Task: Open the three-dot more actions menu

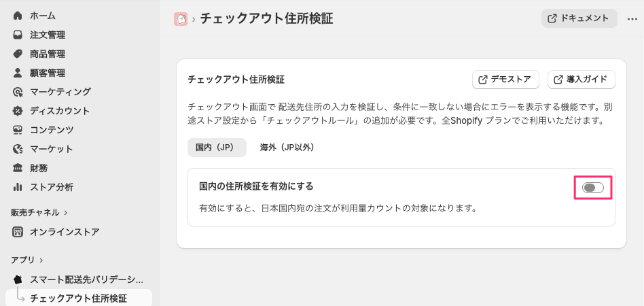Action: [632, 19]
